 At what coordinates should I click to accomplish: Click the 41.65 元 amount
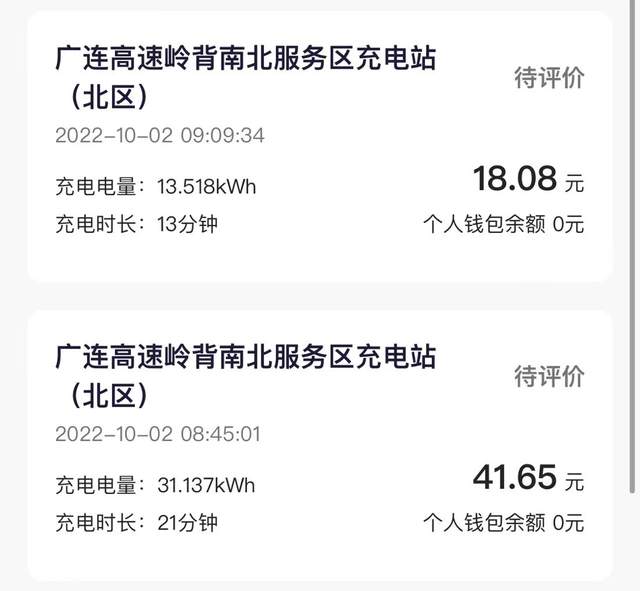point(529,477)
